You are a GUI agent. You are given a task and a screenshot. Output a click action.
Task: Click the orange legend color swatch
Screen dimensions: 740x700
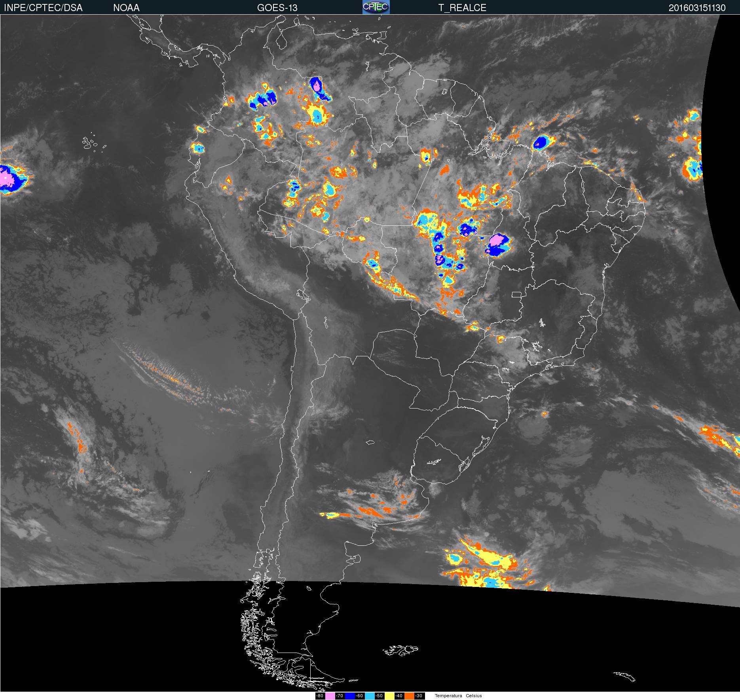[409, 696]
